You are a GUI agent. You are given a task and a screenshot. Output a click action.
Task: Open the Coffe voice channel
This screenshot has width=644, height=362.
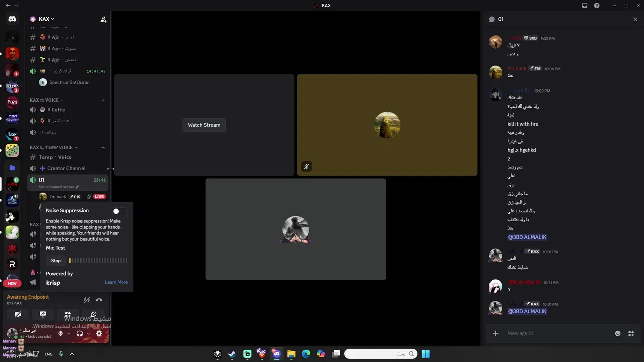(x=67, y=110)
